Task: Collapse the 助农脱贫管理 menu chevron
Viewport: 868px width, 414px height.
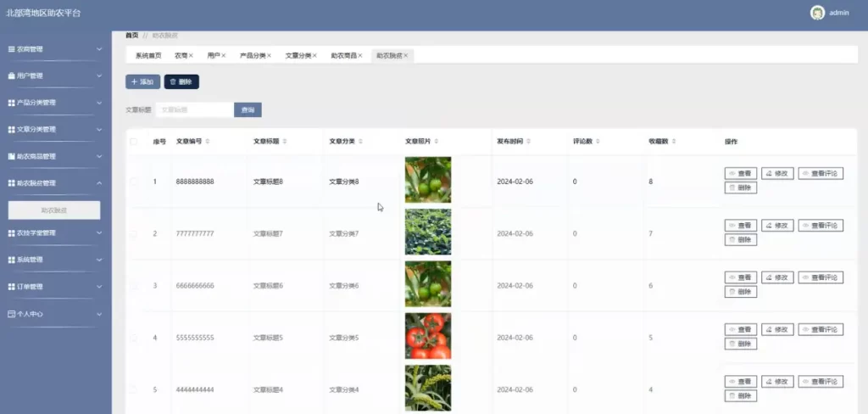Action: click(x=100, y=183)
